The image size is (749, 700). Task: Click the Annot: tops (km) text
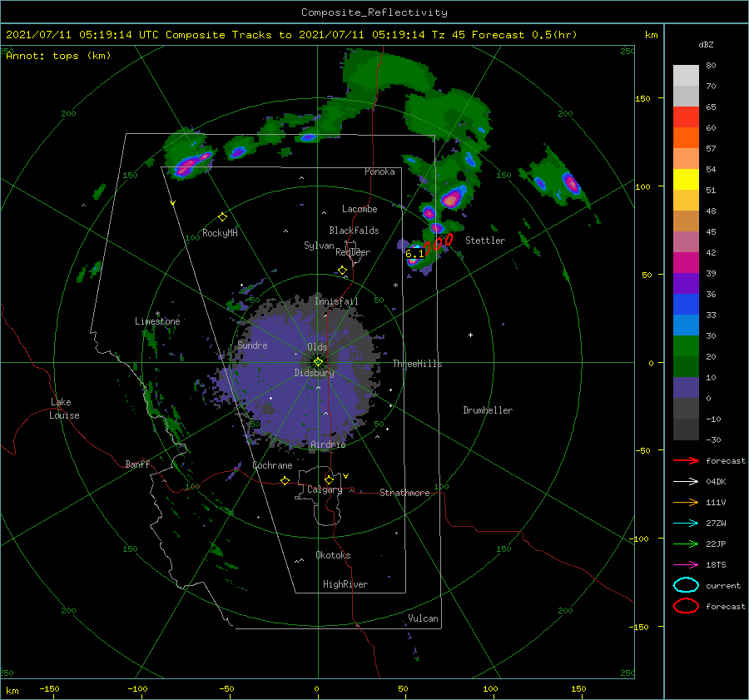click(x=58, y=56)
